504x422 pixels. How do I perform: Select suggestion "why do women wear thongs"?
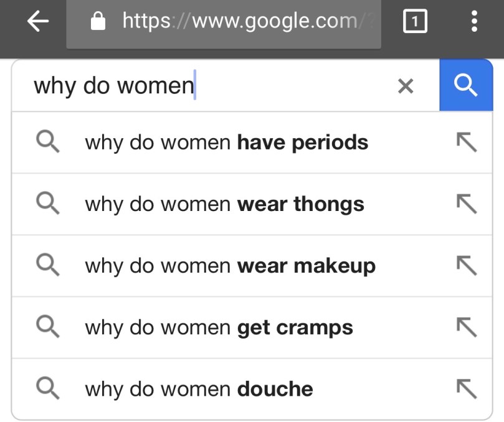tap(224, 204)
